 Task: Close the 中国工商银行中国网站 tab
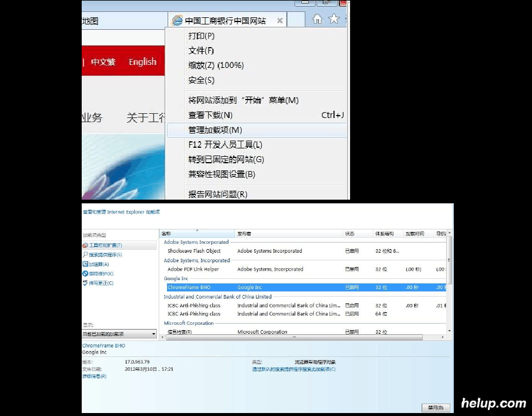pyautogui.click(x=280, y=21)
